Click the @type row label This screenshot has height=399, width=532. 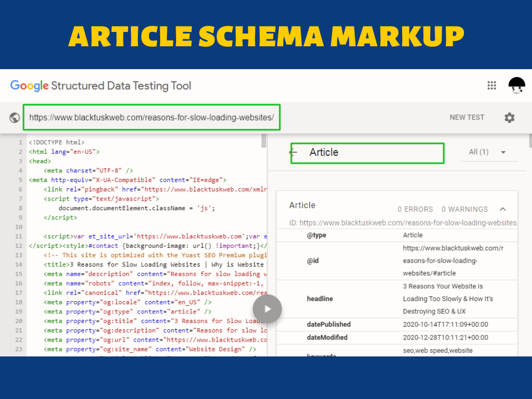click(x=317, y=235)
